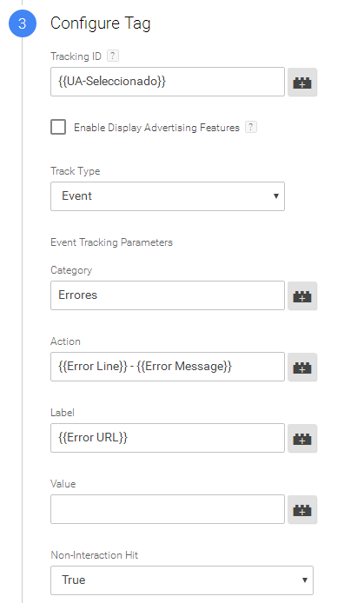
Task: Open variable picker for Action field
Action: click(302, 368)
